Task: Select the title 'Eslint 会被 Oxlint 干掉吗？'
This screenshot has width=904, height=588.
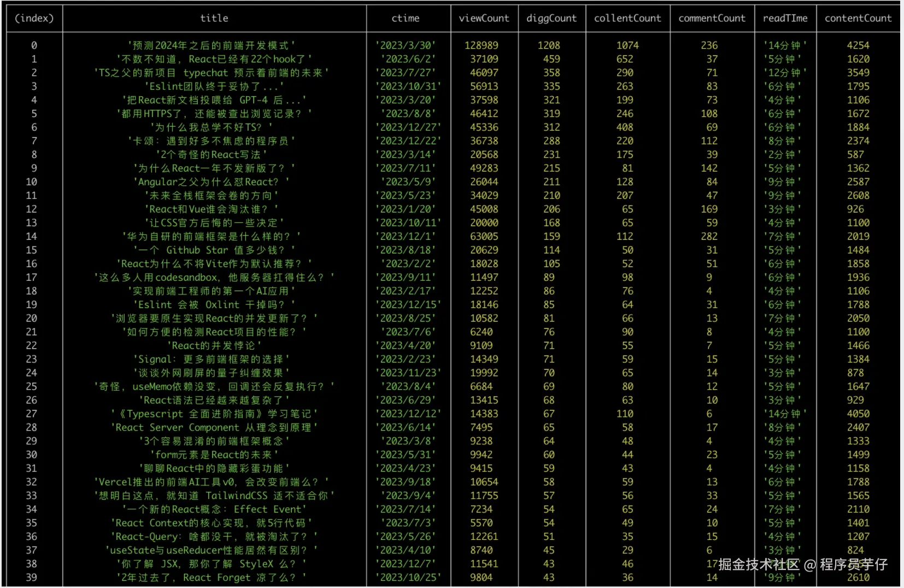Action: pyautogui.click(x=214, y=304)
